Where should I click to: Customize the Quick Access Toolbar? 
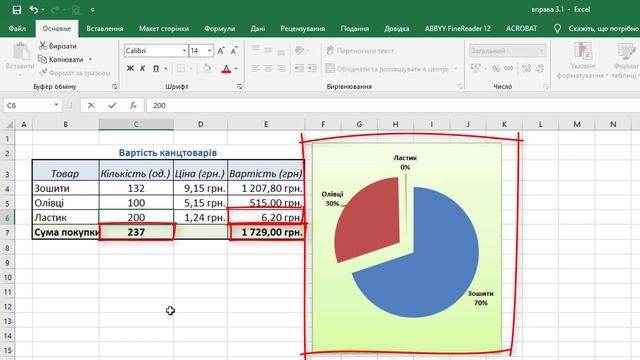point(93,10)
